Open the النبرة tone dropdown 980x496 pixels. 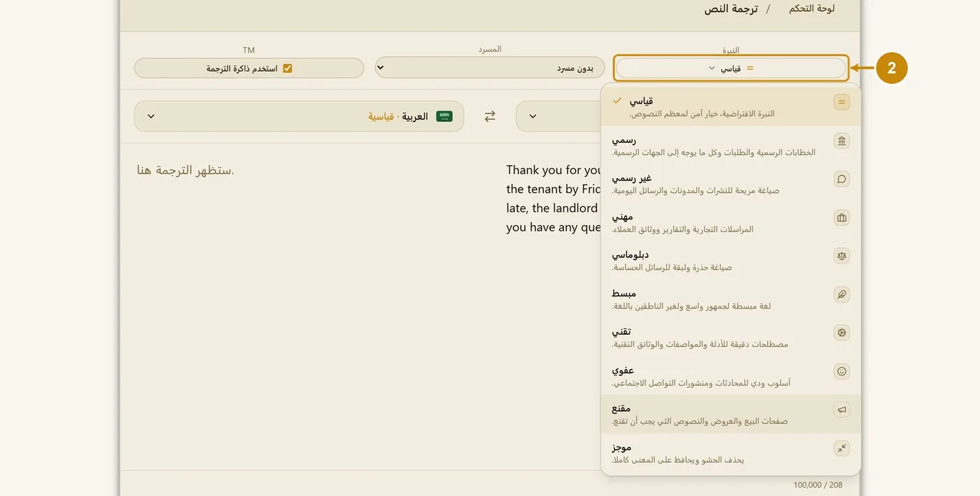(731, 68)
